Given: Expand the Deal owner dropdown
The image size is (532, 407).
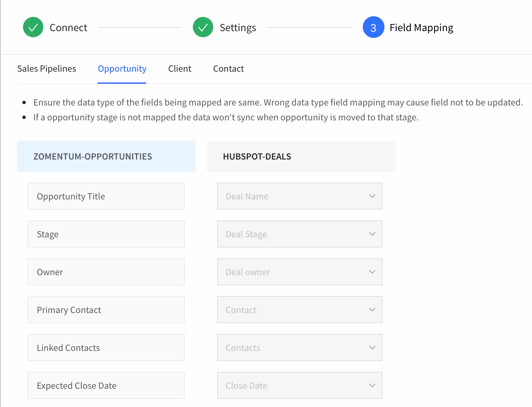Looking at the screenshot, I should pos(300,272).
